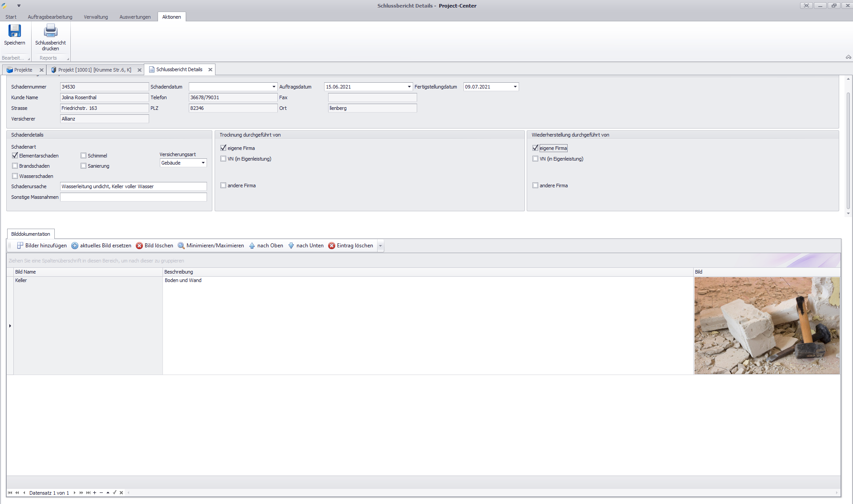
Task: Sort by Beschreibung column header
Action: coord(428,272)
